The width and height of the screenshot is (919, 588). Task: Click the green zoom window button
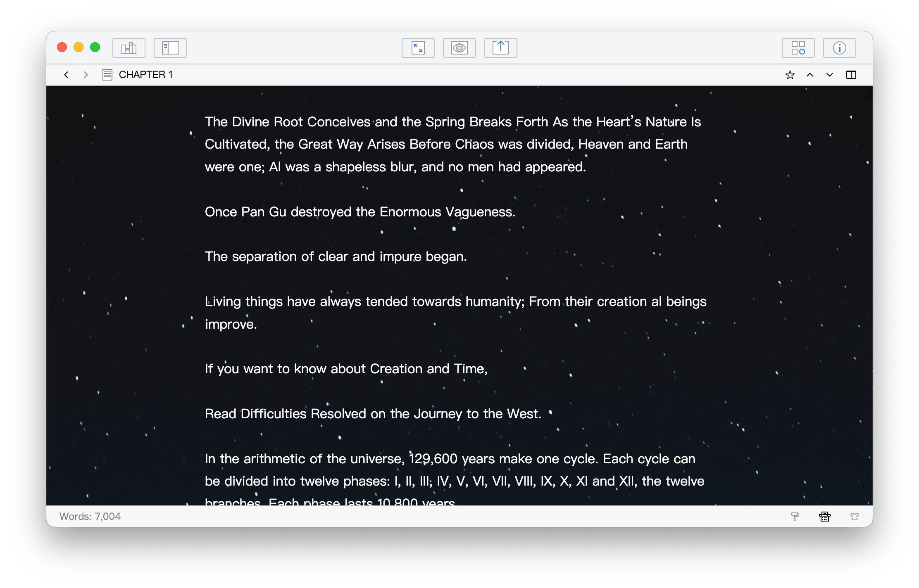click(95, 47)
